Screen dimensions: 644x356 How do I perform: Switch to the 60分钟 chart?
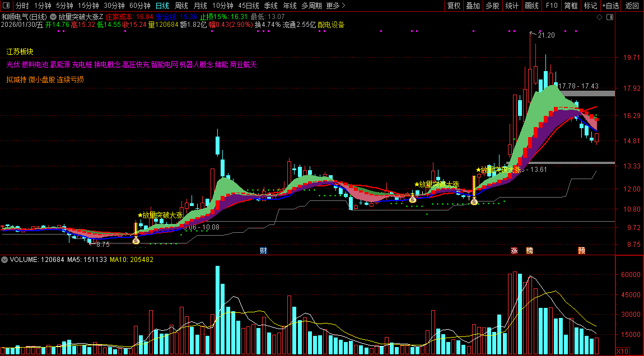(x=140, y=6)
